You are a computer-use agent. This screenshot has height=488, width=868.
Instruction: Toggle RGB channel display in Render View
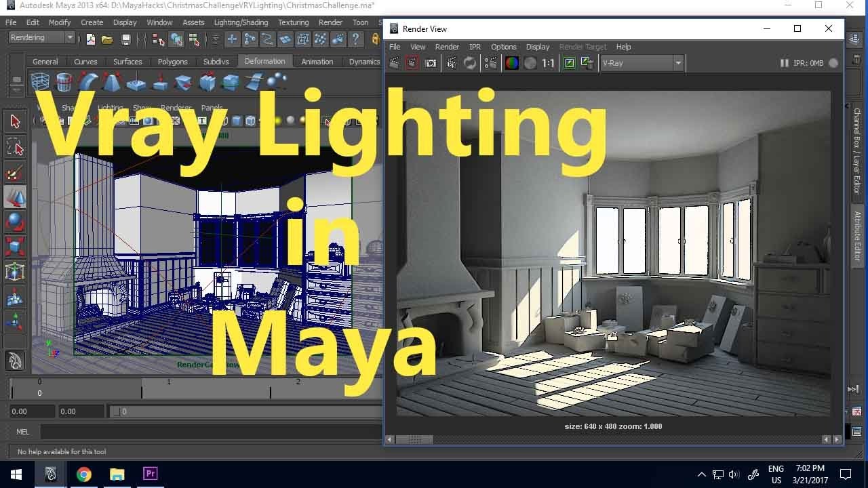pyautogui.click(x=512, y=63)
